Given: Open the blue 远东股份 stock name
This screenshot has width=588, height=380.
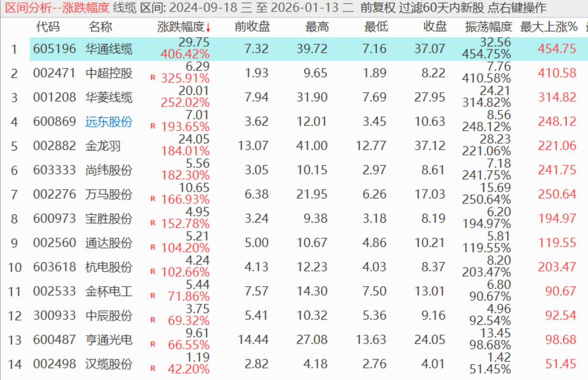Looking at the screenshot, I should [x=109, y=121].
